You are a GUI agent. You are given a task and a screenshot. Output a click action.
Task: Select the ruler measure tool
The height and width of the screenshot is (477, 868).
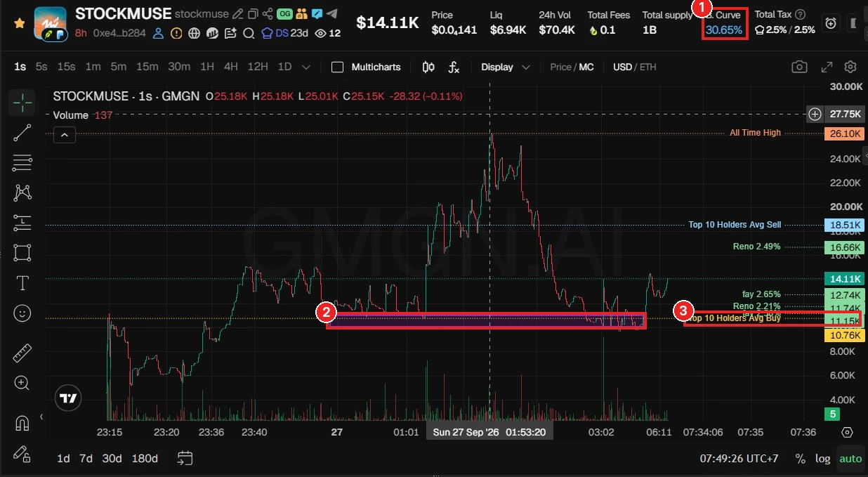click(22, 353)
